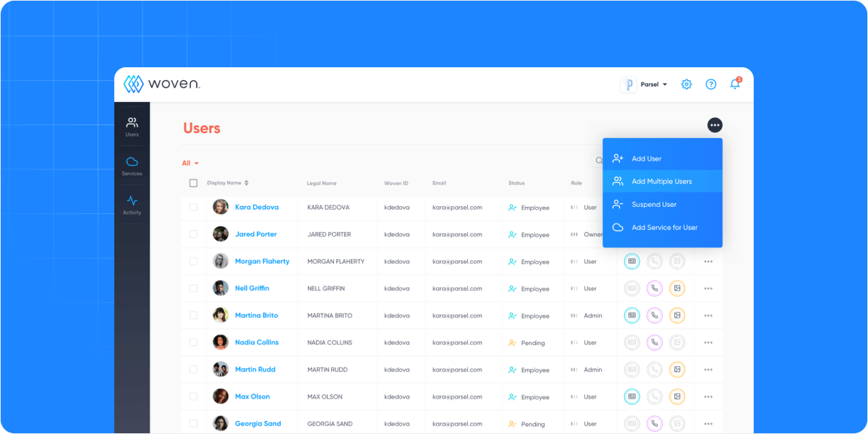Click the phone service icon for Nell Griffin
This screenshot has height=434, width=868.
tap(655, 288)
